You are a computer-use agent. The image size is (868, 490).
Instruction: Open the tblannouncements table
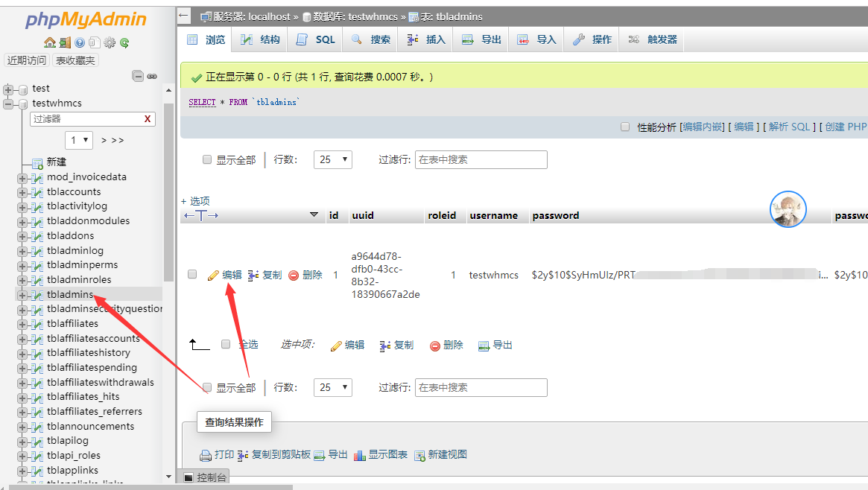[90, 427]
